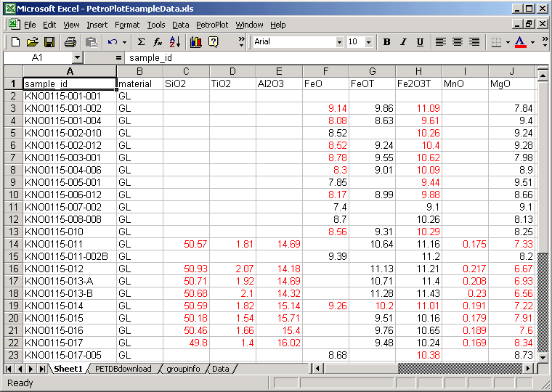The height and width of the screenshot is (392, 552).
Task: Save the workbook using the floppy disk icon
Action: (x=49, y=42)
